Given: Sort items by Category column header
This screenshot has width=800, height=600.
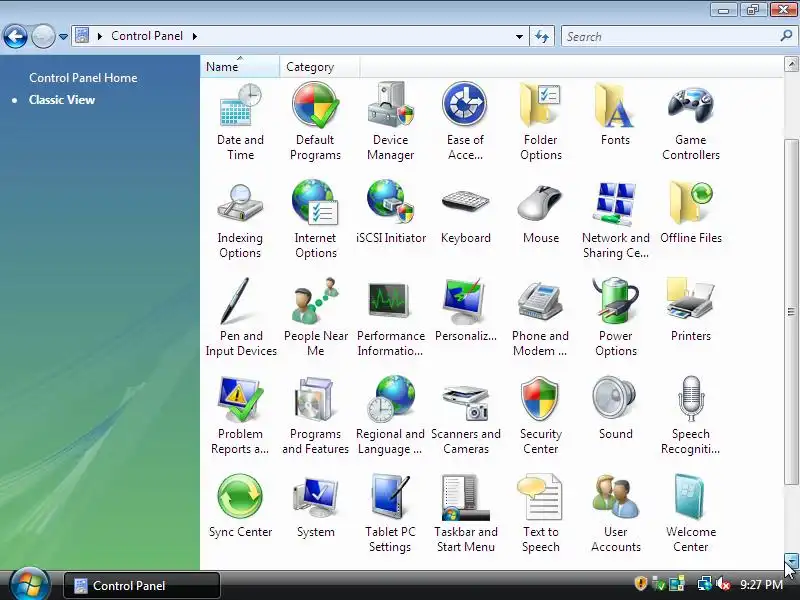Looking at the screenshot, I should (x=319, y=67).
